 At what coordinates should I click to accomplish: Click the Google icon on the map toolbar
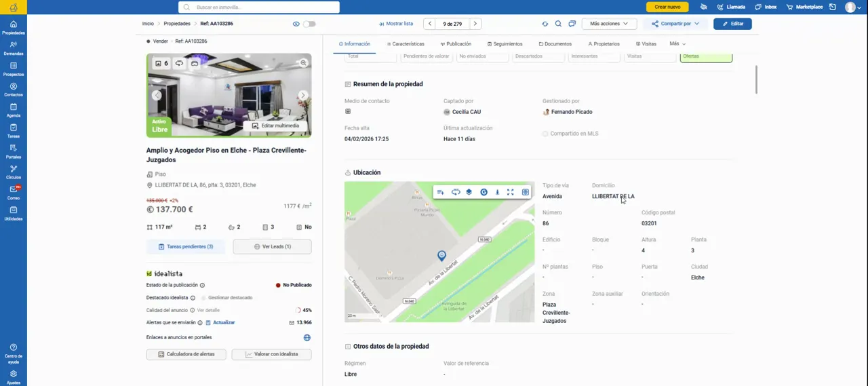pyautogui.click(x=484, y=192)
